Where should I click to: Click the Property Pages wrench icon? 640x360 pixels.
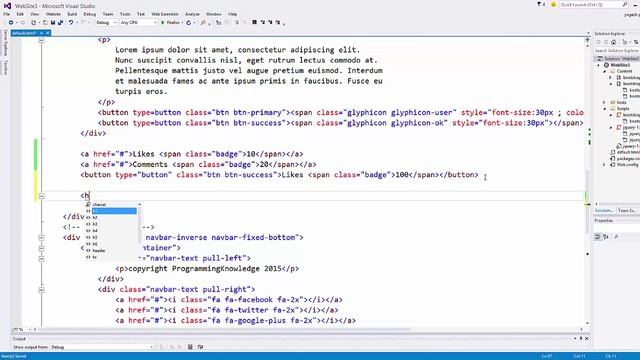(x=616, y=237)
